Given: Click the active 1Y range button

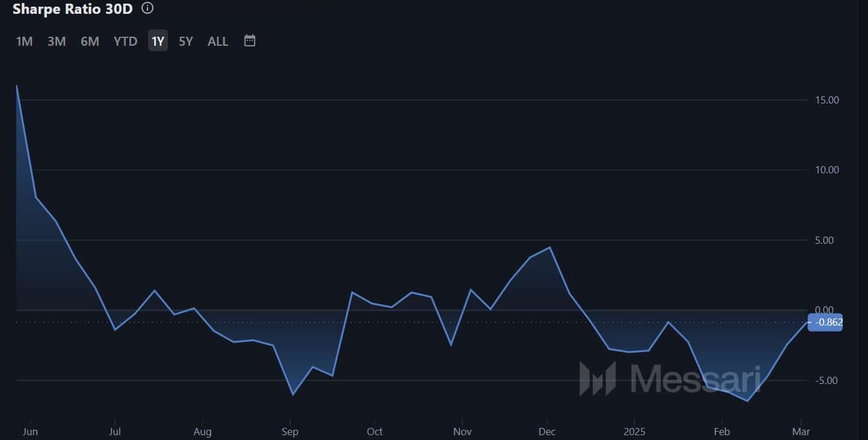Looking at the screenshot, I should 158,41.
